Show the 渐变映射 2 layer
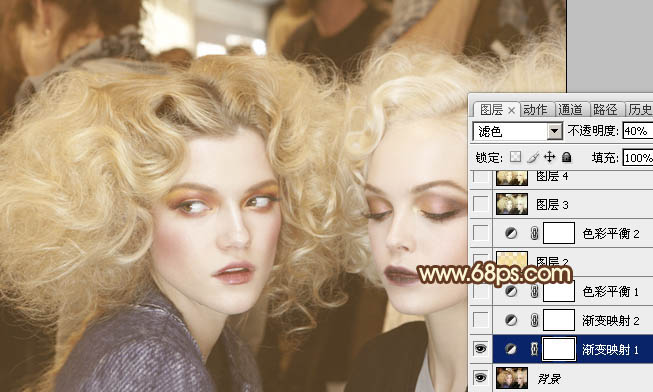 pyautogui.click(x=480, y=320)
